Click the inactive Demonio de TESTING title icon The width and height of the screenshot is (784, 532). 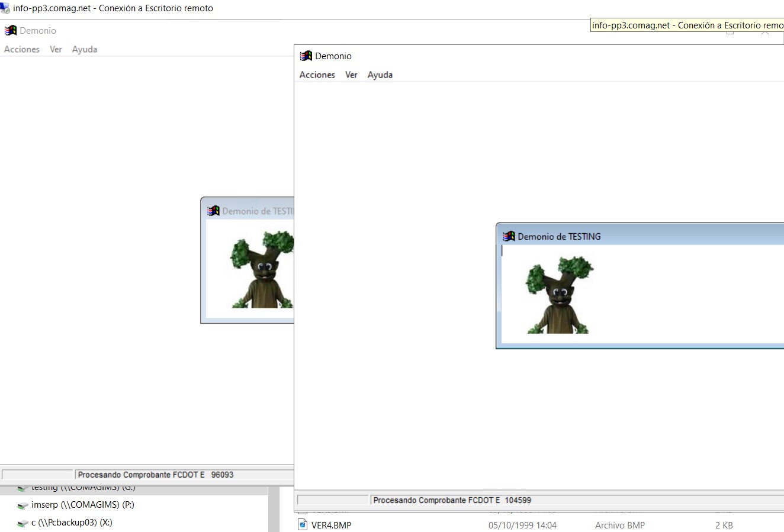(x=213, y=211)
